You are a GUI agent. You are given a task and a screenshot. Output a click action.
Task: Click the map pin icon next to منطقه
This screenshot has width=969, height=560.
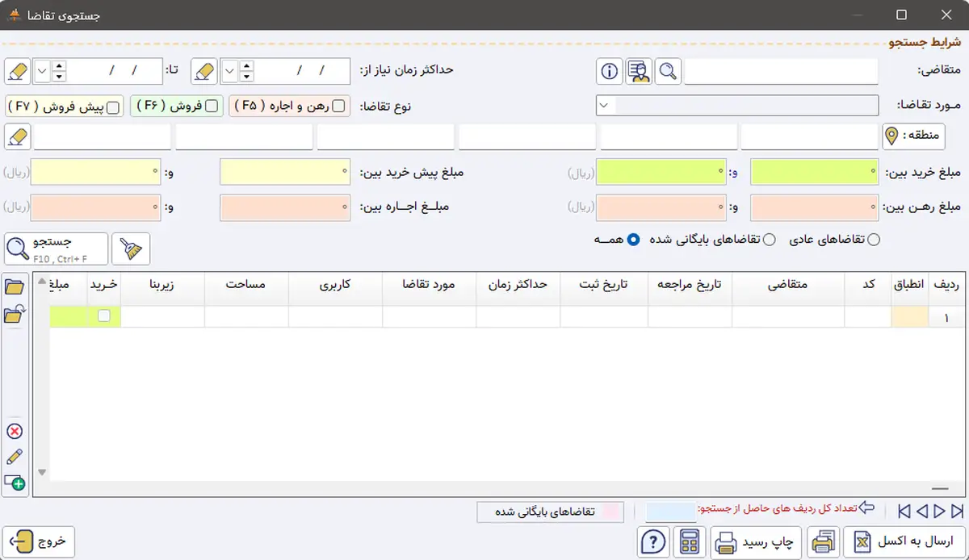pyautogui.click(x=892, y=136)
